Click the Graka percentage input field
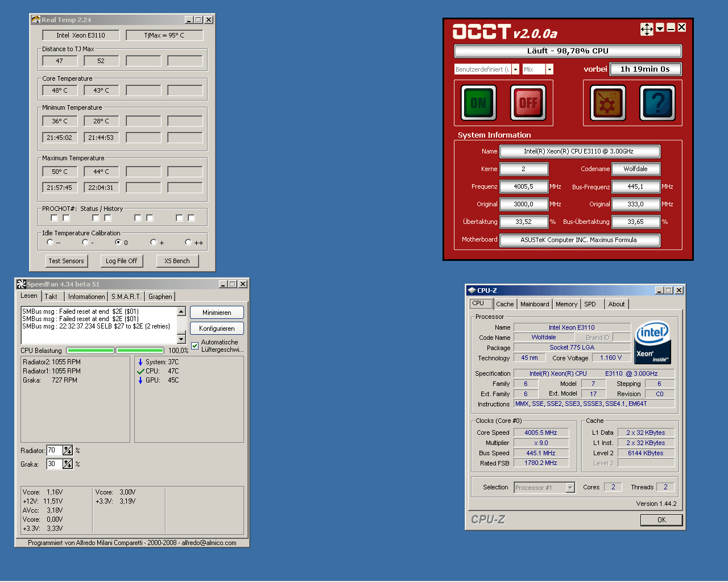Screen dimensions: 728x582 (x=55, y=464)
